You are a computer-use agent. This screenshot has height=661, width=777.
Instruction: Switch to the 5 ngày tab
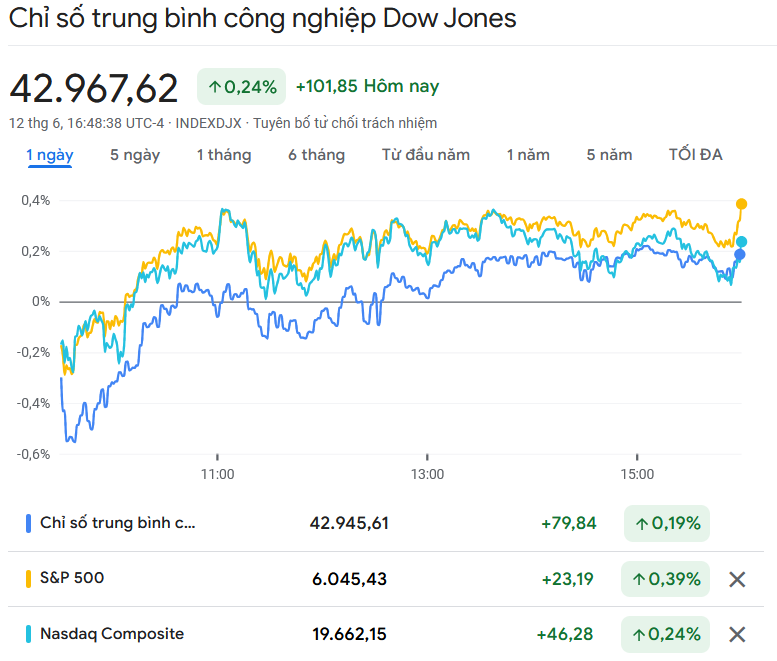[135, 155]
